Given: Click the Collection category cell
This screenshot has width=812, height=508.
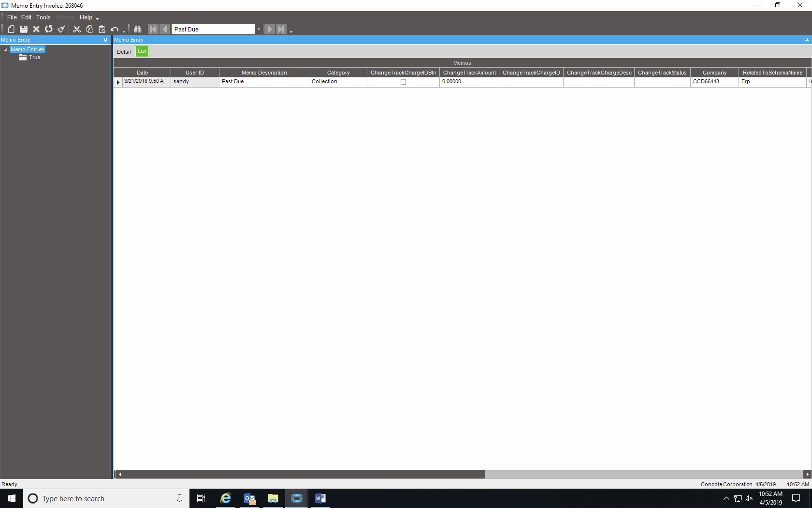Looking at the screenshot, I should click(x=338, y=82).
